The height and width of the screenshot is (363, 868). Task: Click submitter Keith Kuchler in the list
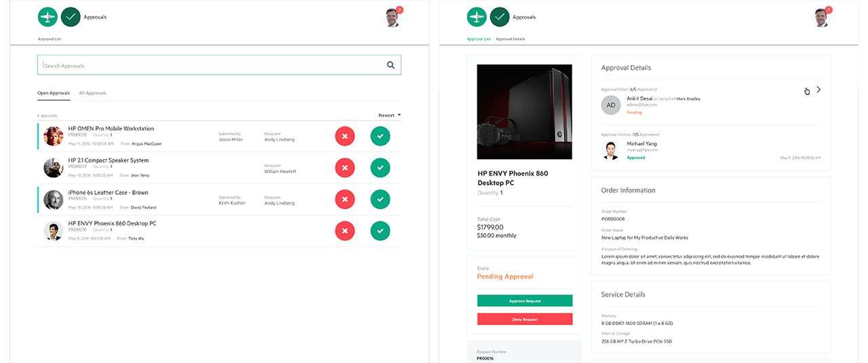coord(233,203)
